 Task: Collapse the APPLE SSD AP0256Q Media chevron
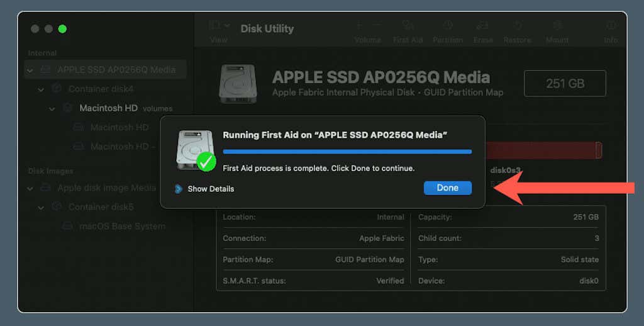(x=30, y=70)
